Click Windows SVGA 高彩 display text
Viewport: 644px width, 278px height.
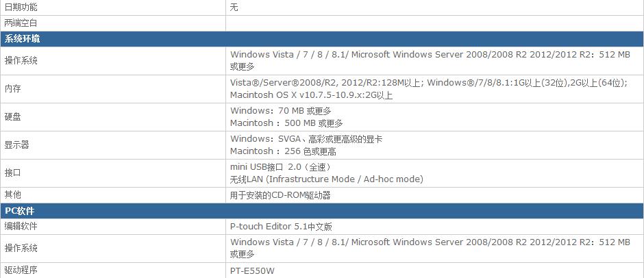pos(306,139)
